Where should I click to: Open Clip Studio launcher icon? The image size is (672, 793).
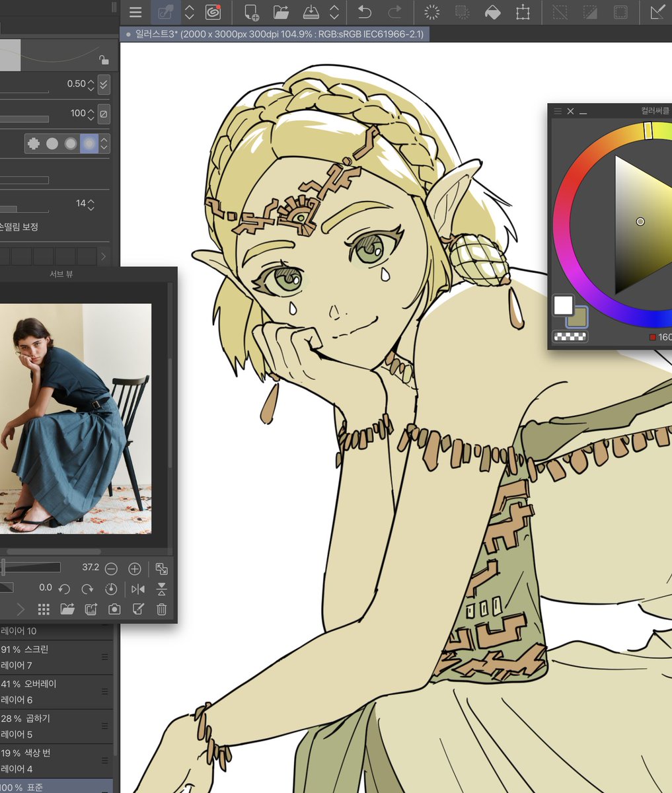pyautogui.click(x=213, y=12)
